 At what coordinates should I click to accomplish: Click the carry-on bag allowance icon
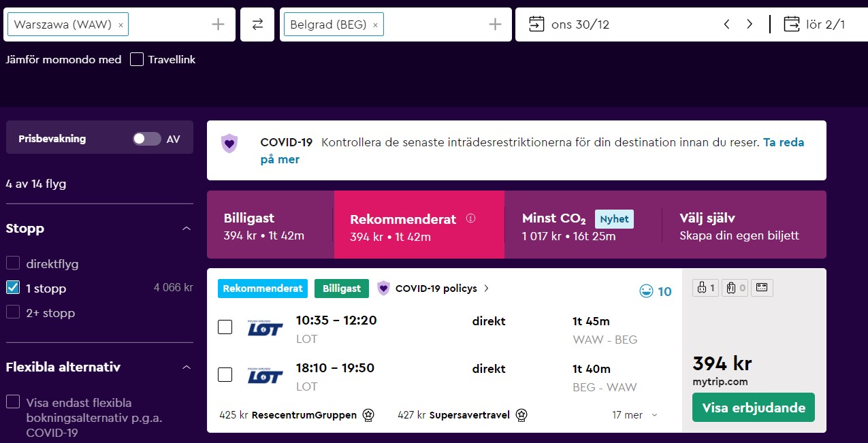pyautogui.click(x=705, y=288)
